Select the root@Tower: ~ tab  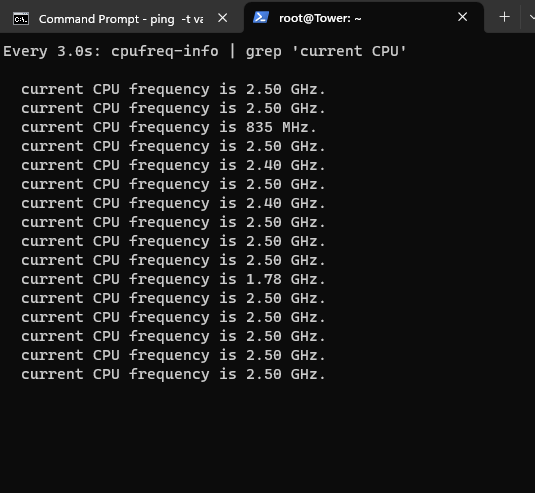[364, 18]
